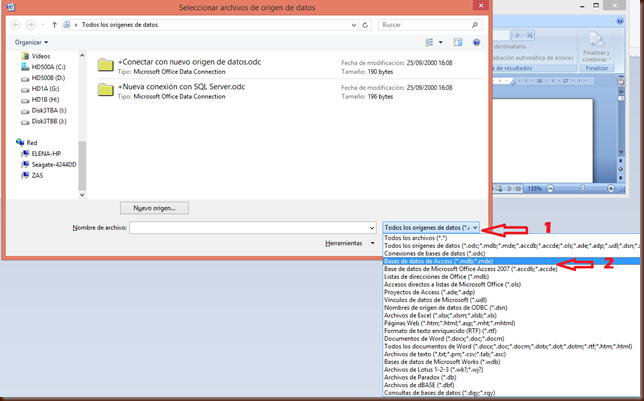
Task: Open view options dropdown arrow
Action: tap(441, 42)
